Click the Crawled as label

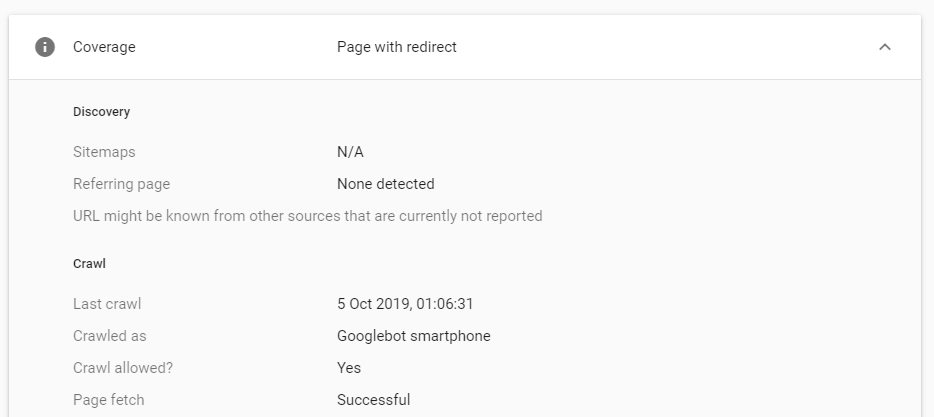110,336
